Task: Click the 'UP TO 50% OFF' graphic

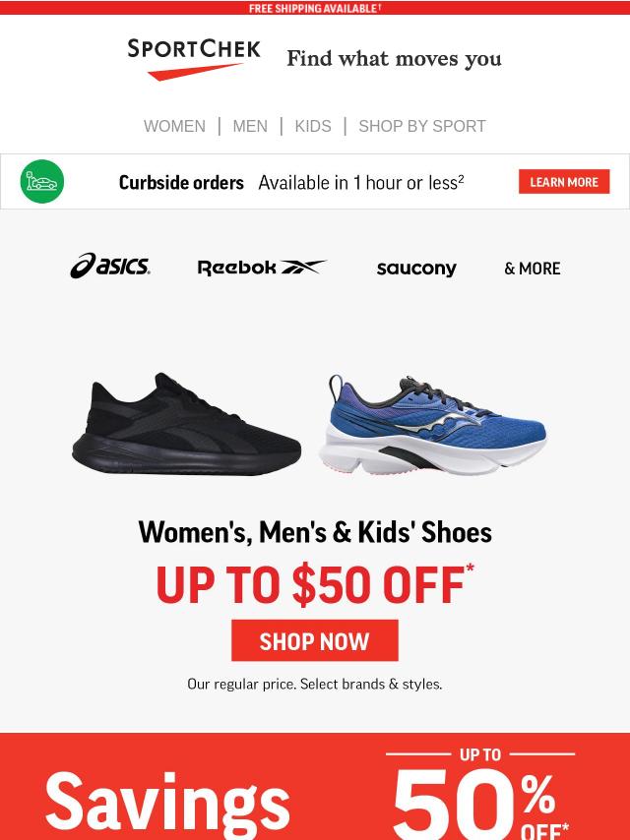Action: click(x=480, y=795)
